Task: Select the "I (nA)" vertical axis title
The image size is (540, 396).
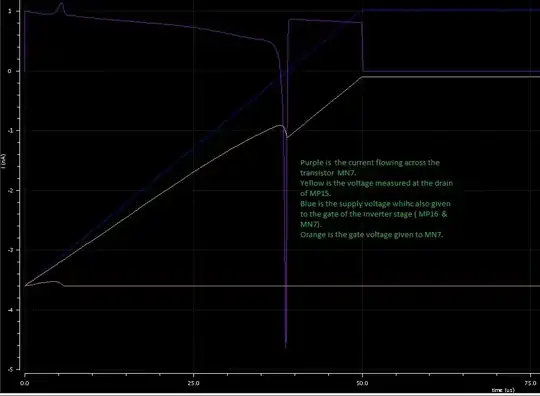Action: point(3,161)
